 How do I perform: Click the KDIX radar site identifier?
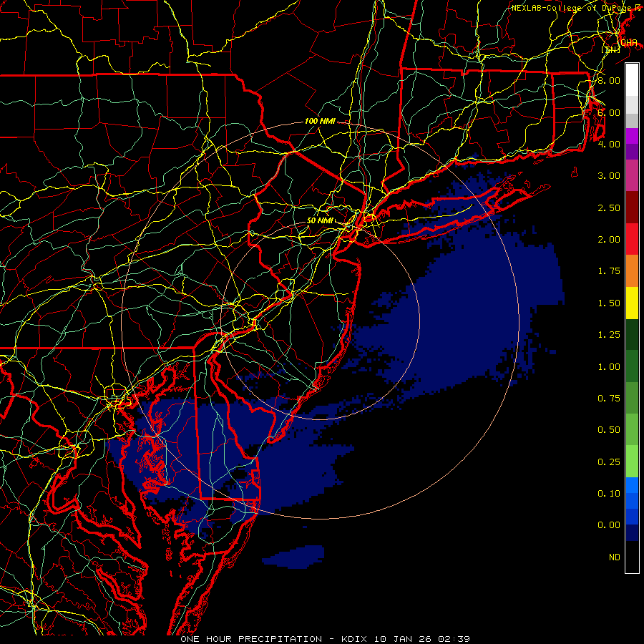pos(354,639)
